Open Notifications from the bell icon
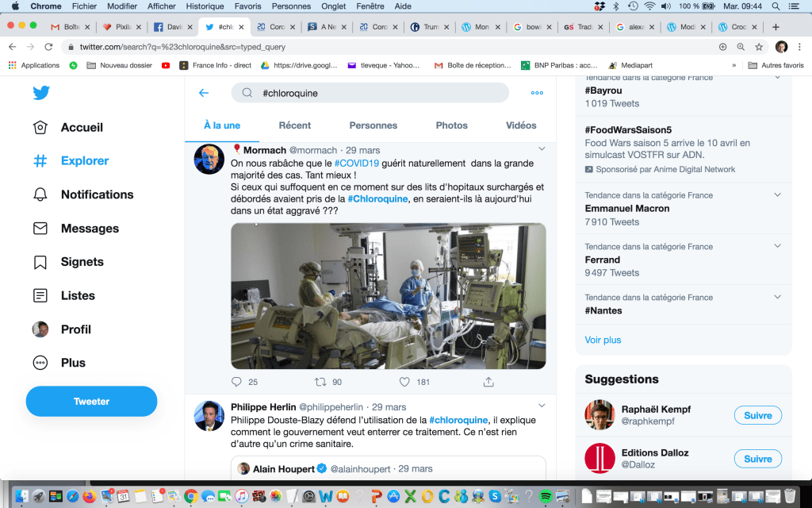812x508 pixels. (x=40, y=194)
